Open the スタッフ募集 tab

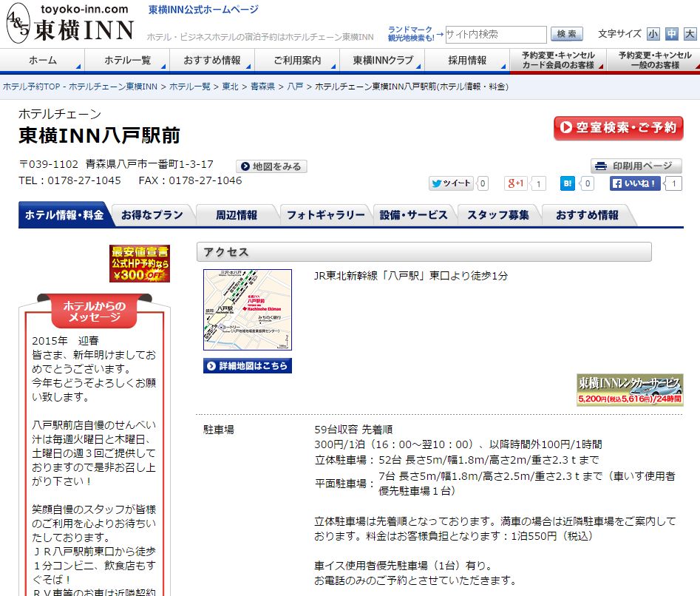click(x=498, y=215)
